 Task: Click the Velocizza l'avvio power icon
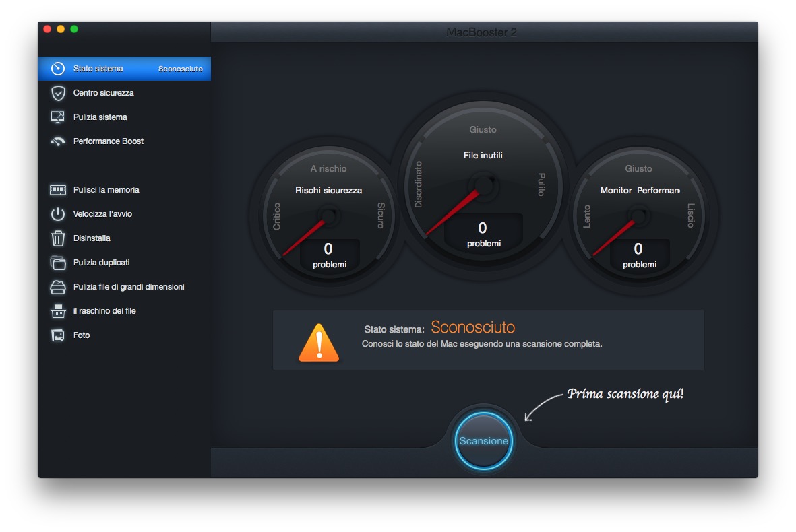tap(58, 214)
